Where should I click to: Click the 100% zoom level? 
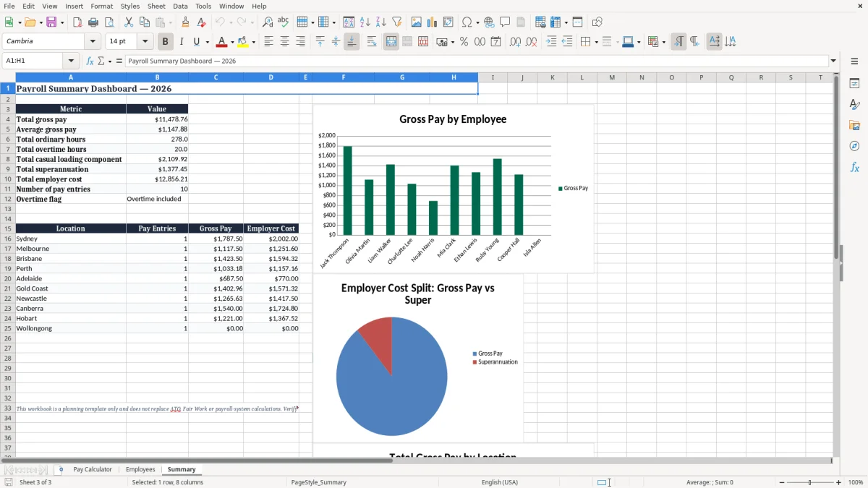coord(856,482)
